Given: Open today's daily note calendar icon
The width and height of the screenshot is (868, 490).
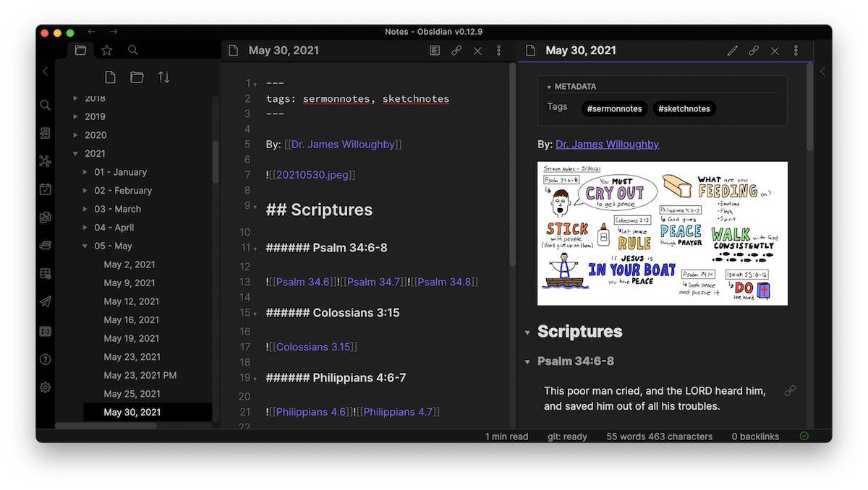Looking at the screenshot, I should pyautogui.click(x=45, y=189).
